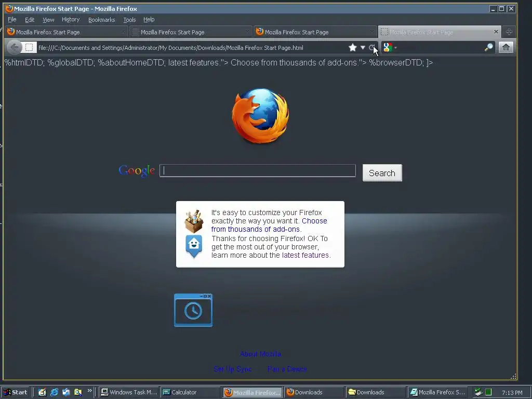Click the Search button next to Google field

coord(382,172)
